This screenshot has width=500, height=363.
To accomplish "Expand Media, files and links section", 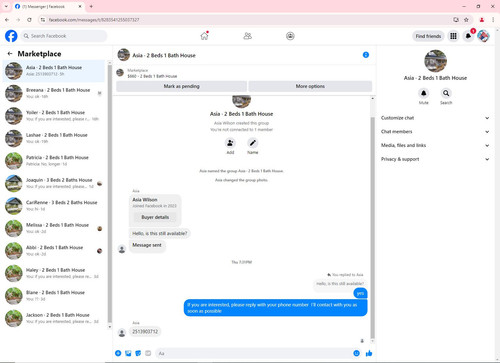I will click(x=435, y=145).
